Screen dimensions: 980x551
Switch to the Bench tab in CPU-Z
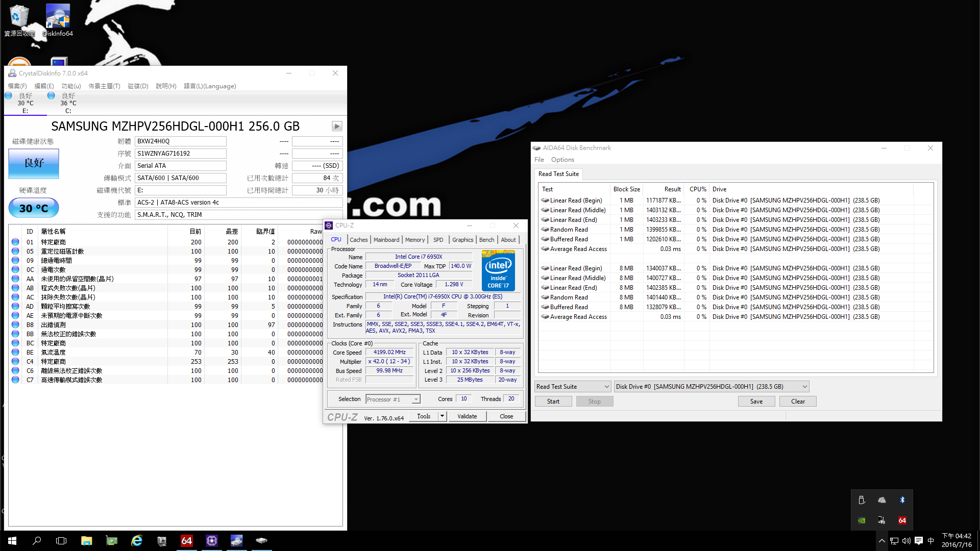[486, 240]
